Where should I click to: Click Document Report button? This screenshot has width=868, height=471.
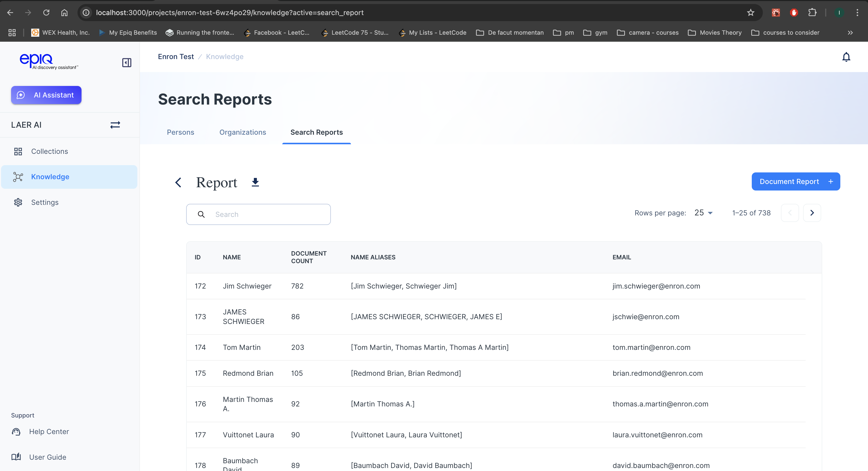pyautogui.click(x=796, y=181)
